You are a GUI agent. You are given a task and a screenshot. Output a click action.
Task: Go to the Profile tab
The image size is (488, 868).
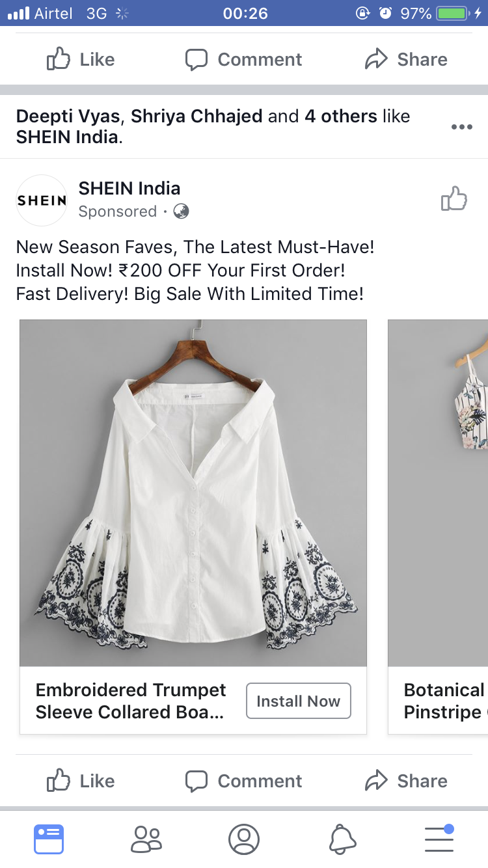point(244,839)
